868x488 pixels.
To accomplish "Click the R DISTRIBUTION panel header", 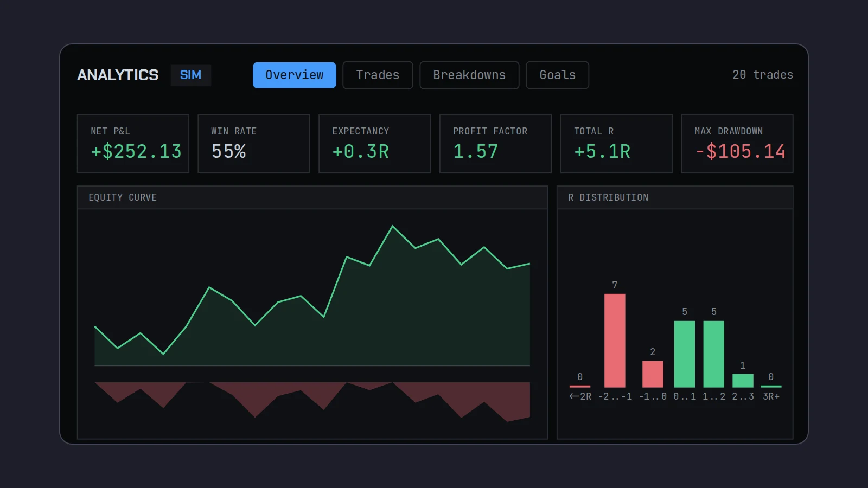I will [675, 197].
